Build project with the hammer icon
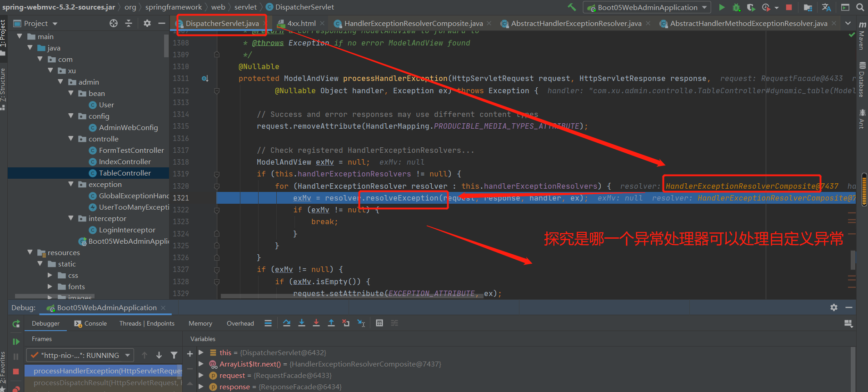The image size is (868, 392). (x=572, y=7)
